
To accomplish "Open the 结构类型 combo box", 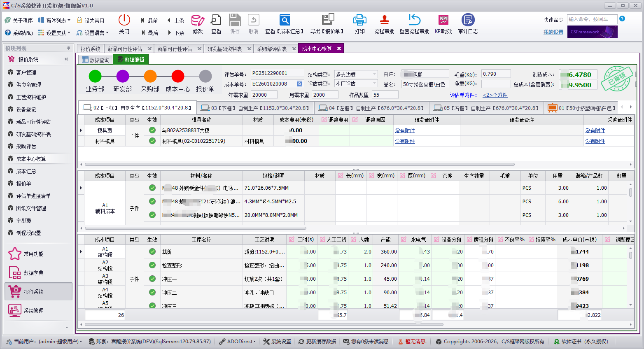I will pyautogui.click(x=356, y=74).
